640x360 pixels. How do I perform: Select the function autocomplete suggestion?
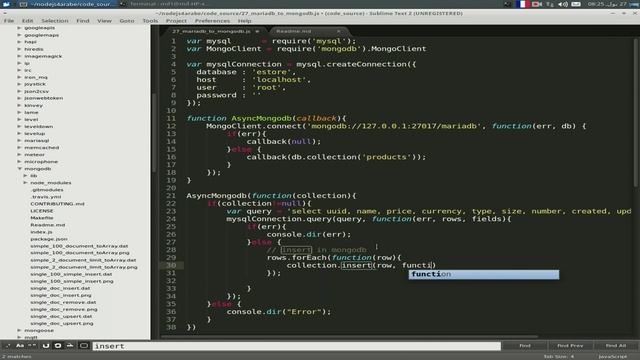(x=484, y=274)
